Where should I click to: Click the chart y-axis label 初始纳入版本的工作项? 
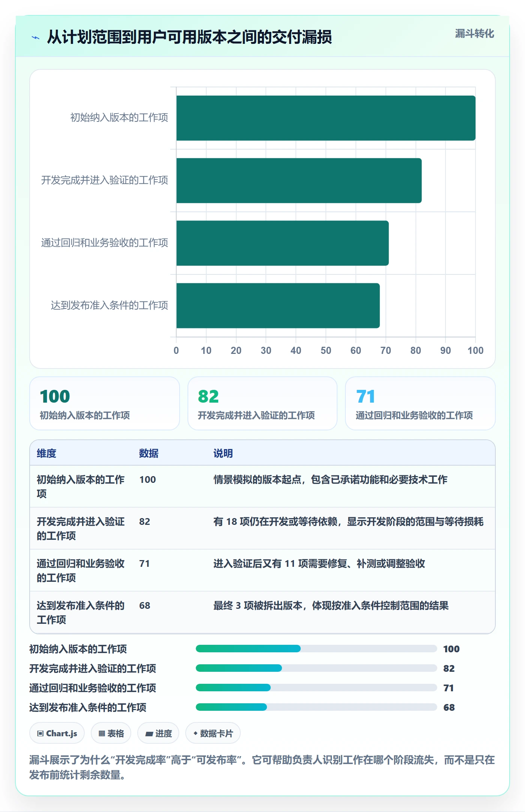tap(119, 118)
